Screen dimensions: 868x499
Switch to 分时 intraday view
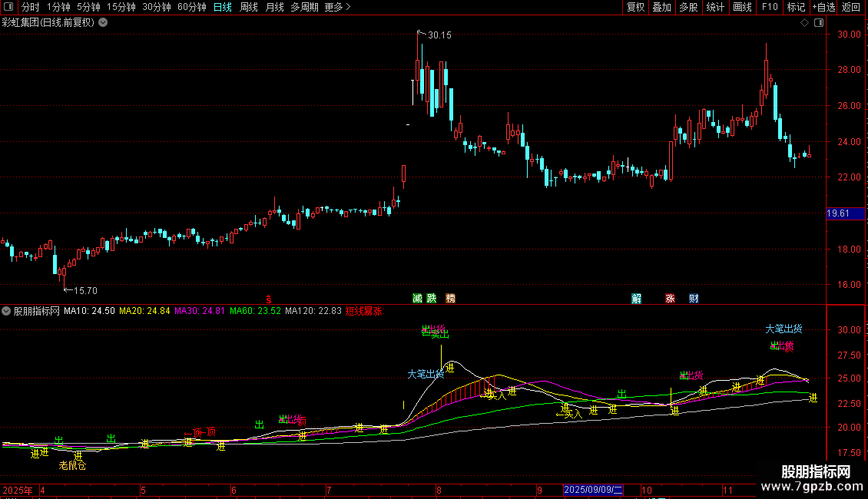31,7
